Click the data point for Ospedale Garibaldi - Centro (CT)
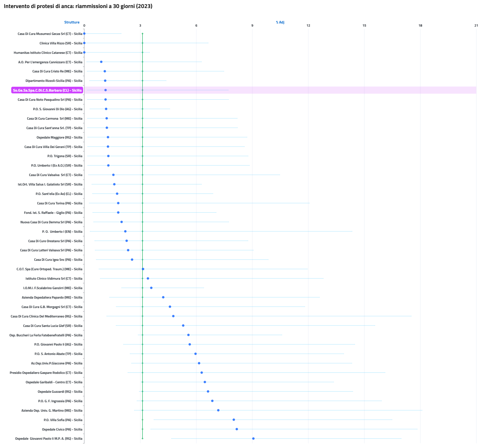Viewport: 486px width, 448px height. tap(205, 382)
